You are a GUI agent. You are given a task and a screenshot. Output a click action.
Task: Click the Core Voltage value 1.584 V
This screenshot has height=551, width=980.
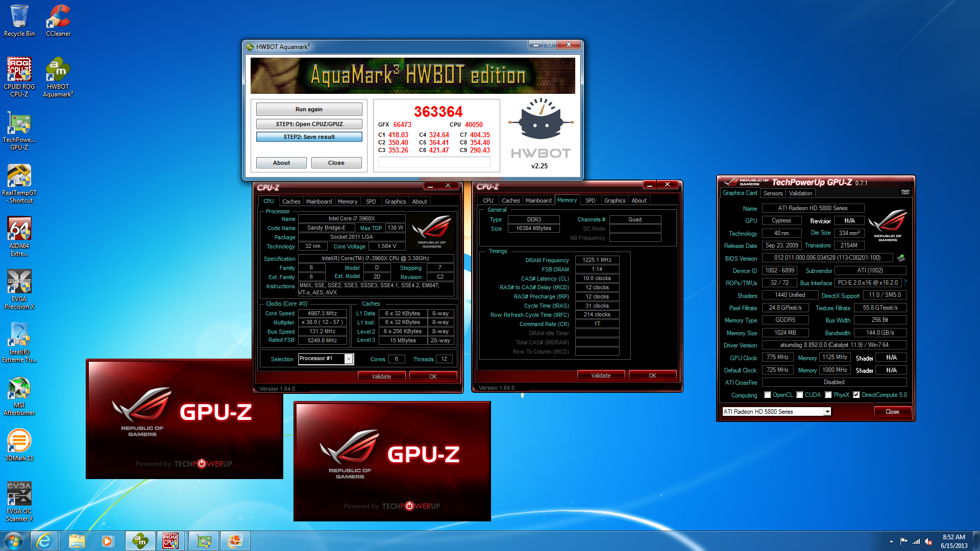click(386, 246)
